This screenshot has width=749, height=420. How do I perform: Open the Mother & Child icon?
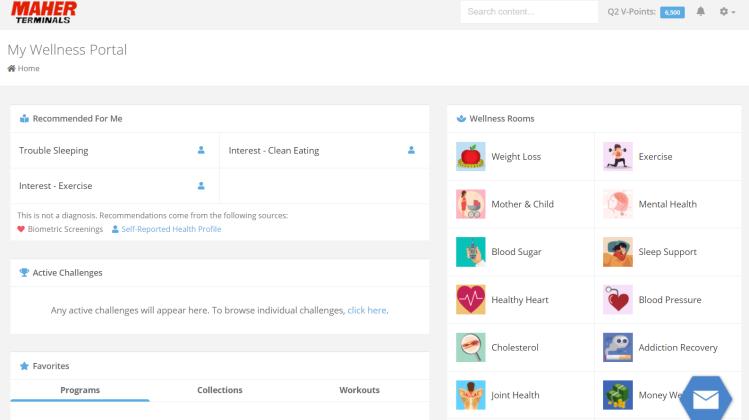point(470,204)
